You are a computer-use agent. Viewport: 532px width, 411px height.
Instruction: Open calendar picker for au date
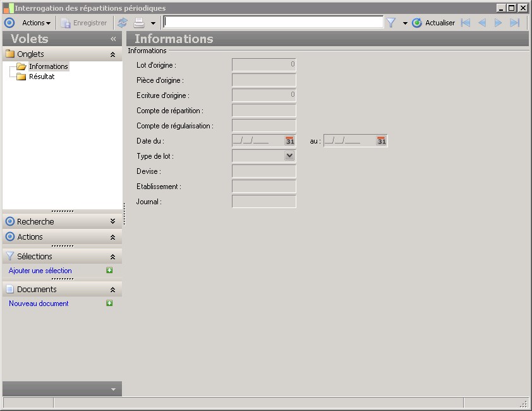tap(381, 140)
